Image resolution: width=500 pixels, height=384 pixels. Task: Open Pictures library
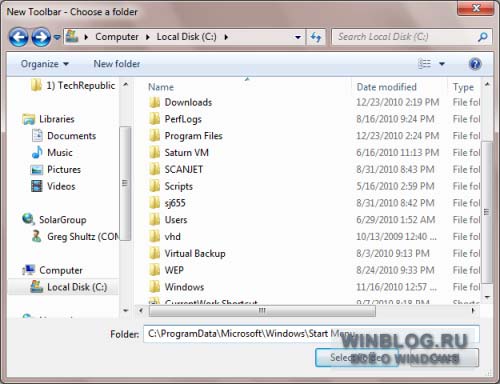click(x=56, y=169)
